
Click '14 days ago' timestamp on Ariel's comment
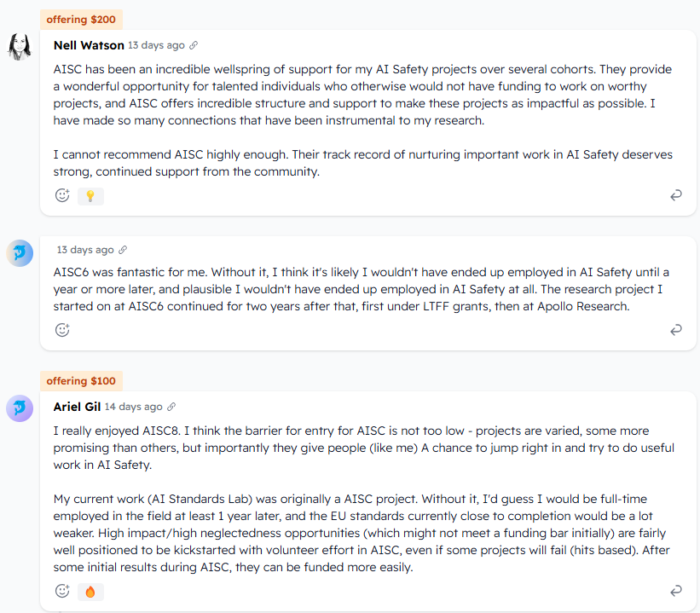point(134,407)
